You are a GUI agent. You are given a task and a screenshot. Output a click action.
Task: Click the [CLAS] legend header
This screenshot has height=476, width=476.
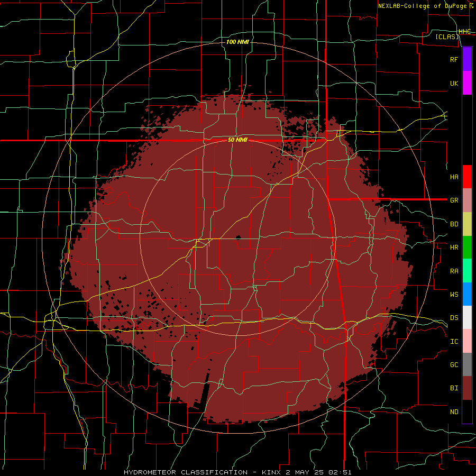pyautogui.click(x=447, y=36)
